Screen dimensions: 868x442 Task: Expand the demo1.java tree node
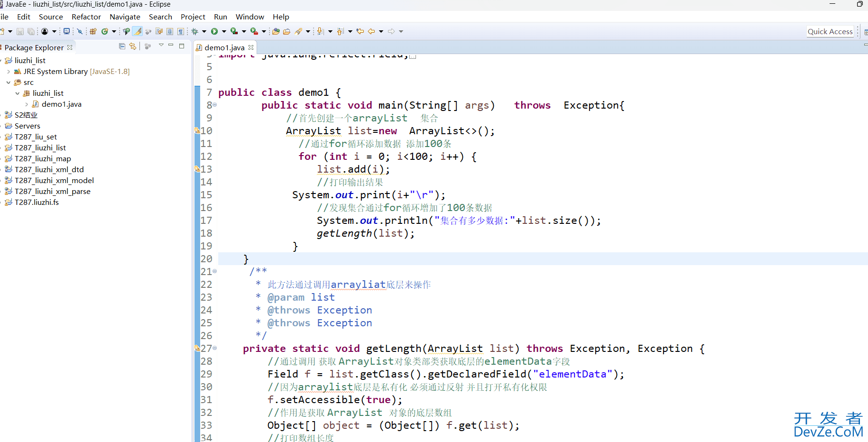(x=27, y=104)
